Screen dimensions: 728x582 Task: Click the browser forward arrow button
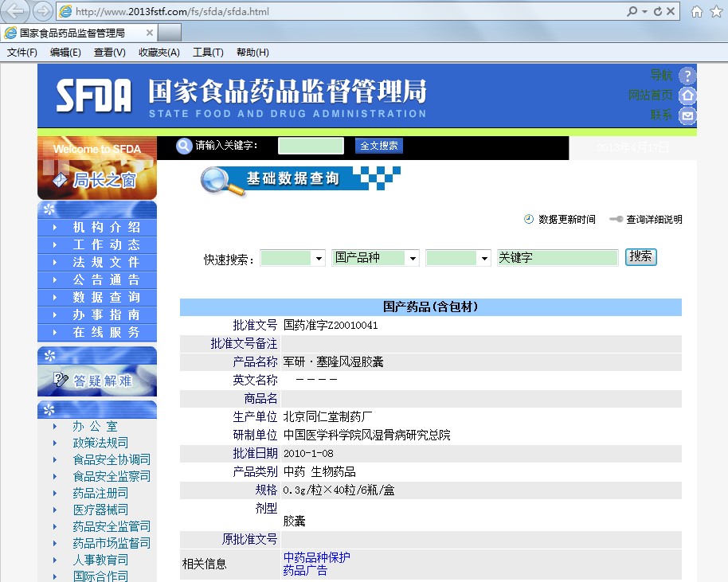(x=42, y=11)
